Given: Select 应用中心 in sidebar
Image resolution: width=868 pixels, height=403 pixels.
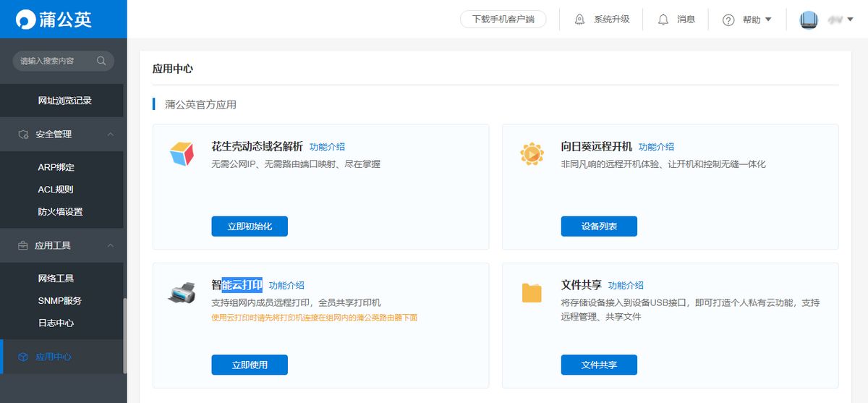Looking at the screenshot, I should coord(64,357).
